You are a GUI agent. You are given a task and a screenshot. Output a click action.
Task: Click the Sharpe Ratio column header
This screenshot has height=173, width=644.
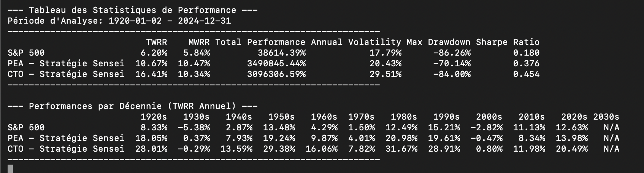click(x=508, y=42)
